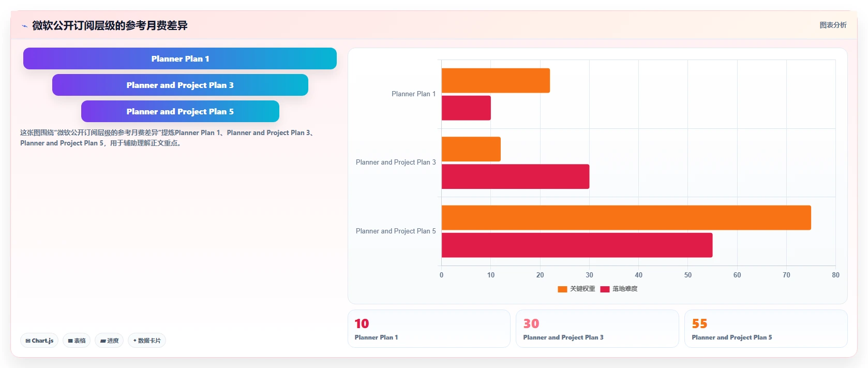The height and width of the screenshot is (368, 868).
Task: Click the page title 微软公开订阅层级的参考月费差异
Action: click(110, 25)
